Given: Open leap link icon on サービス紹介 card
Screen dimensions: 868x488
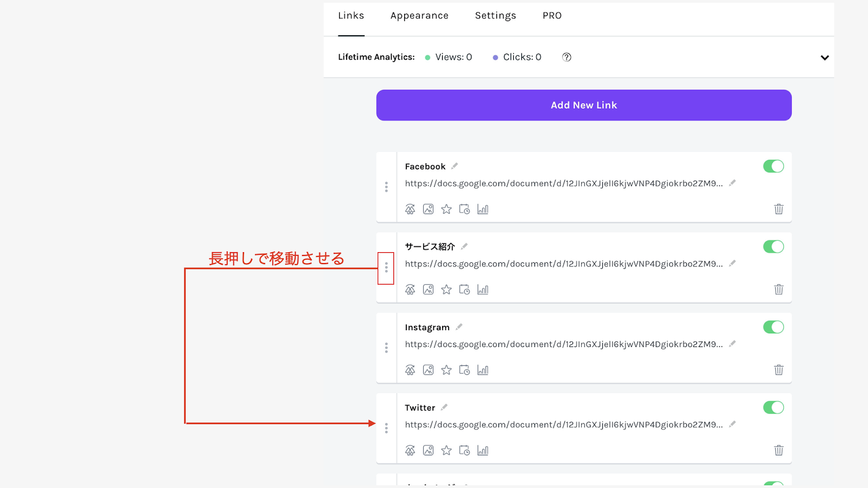Looking at the screenshot, I should pyautogui.click(x=410, y=290).
